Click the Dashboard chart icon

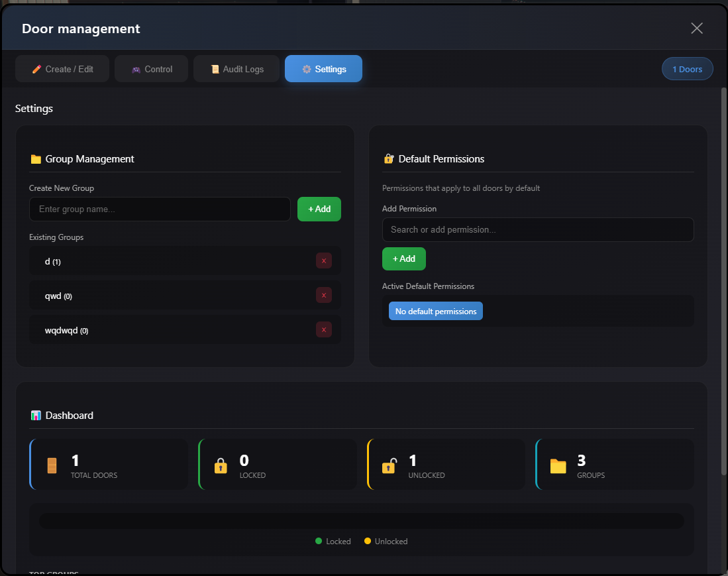[36, 416]
